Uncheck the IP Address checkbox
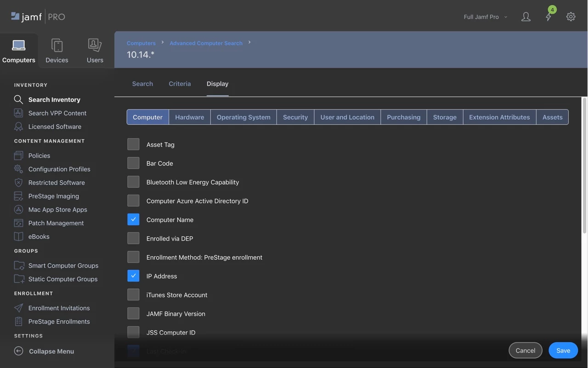The width and height of the screenshot is (588, 368). tap(133, 276)
